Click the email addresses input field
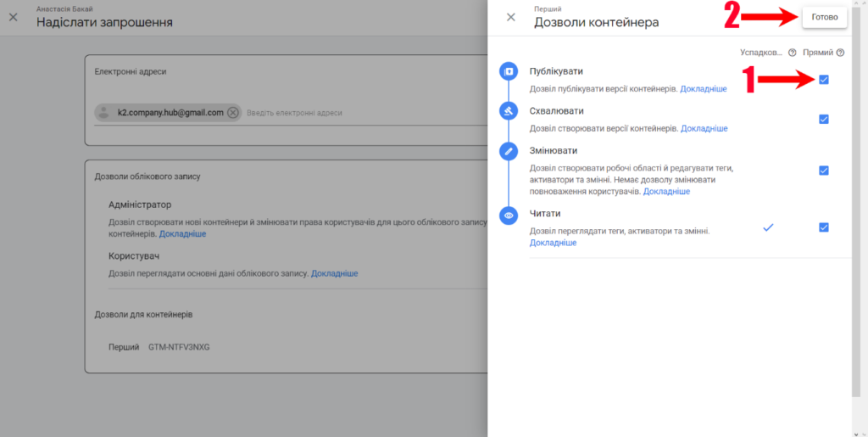868x437 pixels. point(356,112)
